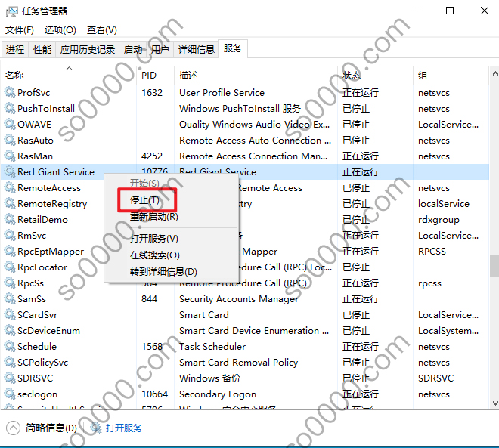Image resolution: width=499 pixels, height=448 pixels.
Task: Click the gear icon beside RasAuto
Action: click(x=10, y=141)
